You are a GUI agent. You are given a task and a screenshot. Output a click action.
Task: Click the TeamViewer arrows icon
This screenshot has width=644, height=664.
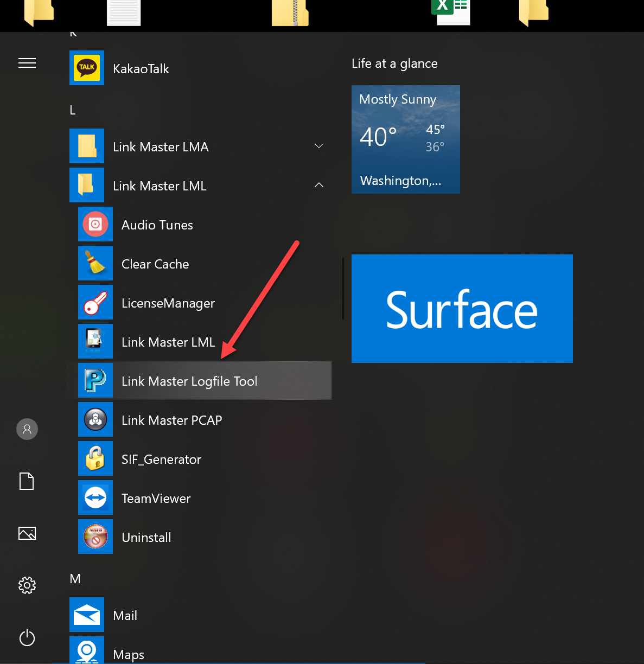point(95,497)
